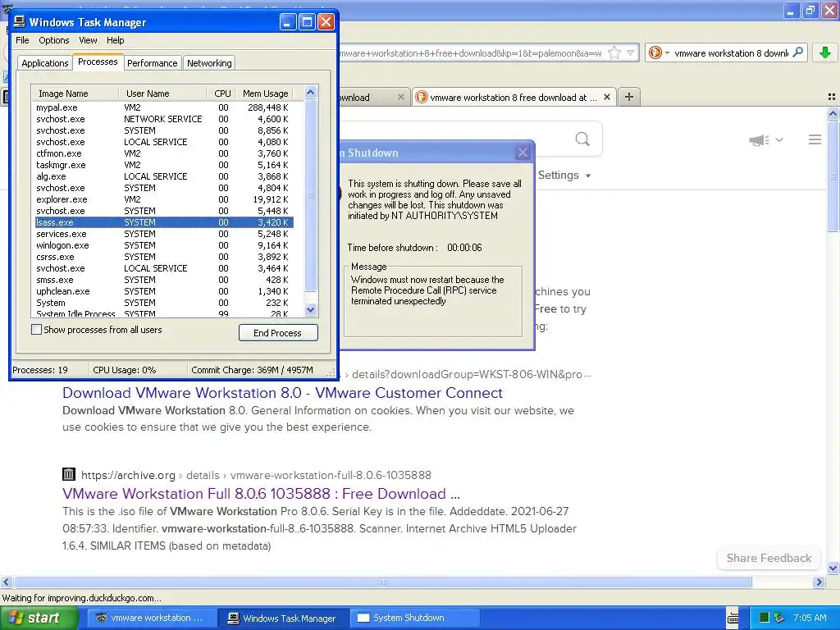Screen dimensions: 840x630
Task: Select the ctfmon.exe process row
Action: point(162,153)
